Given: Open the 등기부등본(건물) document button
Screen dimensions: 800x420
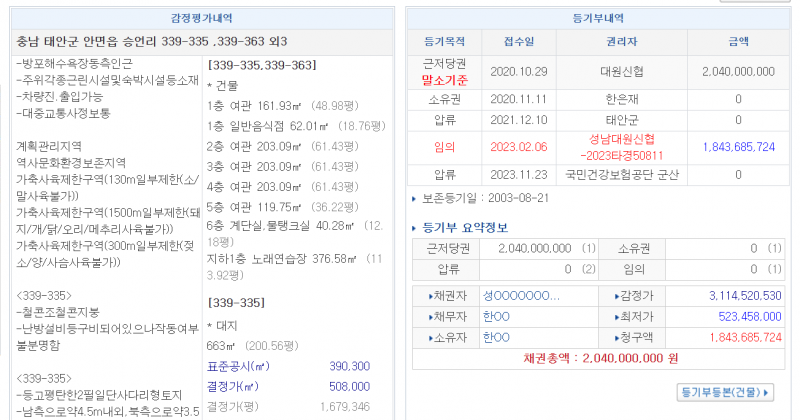Looking at the screenshot, I should [726, 393].
